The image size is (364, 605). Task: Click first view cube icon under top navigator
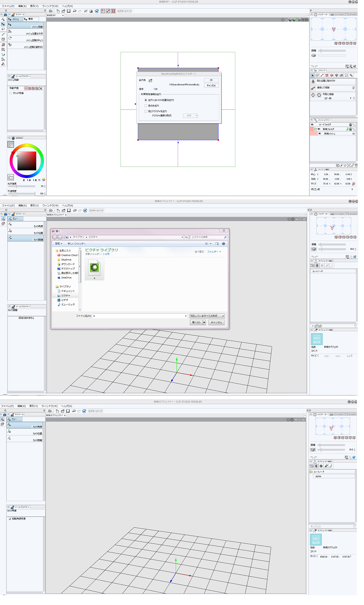[x=336, y=43]
